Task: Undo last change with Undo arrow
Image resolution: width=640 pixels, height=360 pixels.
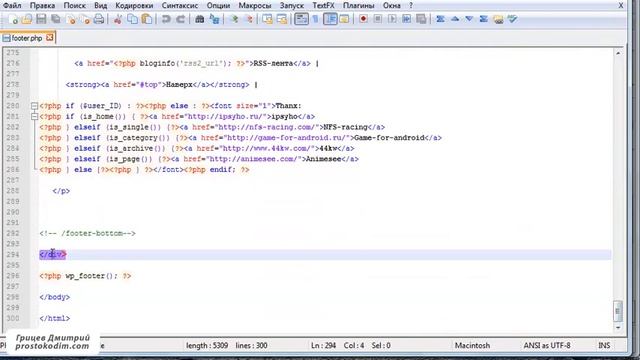Action: point(166,19)
